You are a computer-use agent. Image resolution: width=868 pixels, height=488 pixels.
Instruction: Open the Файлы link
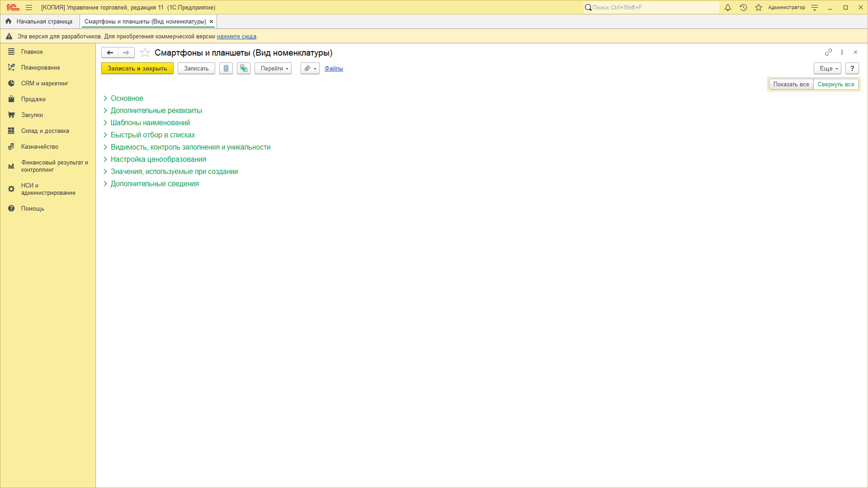point(333,68)
